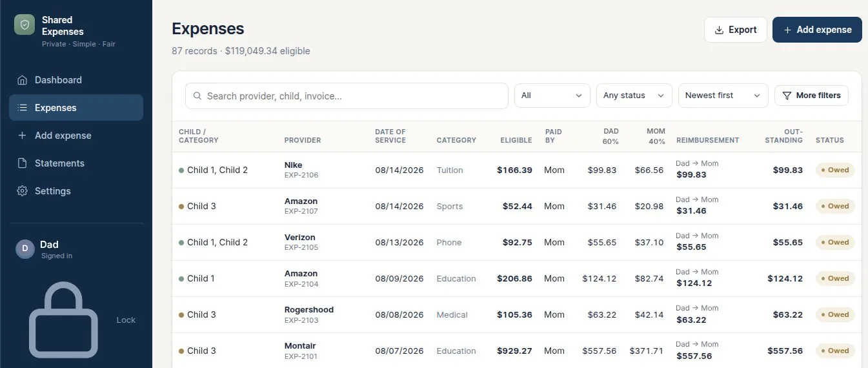This screenshot has width=868, height=368.
Task: Select Expenses in the sidebar
Action: [x=76, y=108]
